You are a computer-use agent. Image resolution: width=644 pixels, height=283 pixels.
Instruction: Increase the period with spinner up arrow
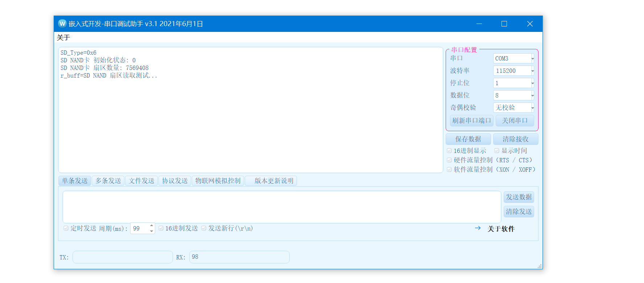[x=152, y=226]
